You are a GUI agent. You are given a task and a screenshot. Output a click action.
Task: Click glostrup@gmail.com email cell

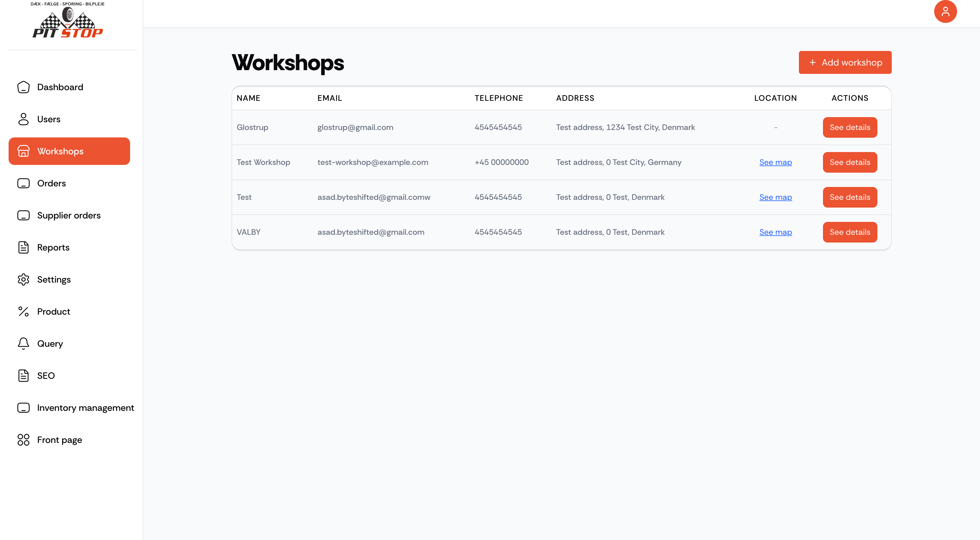(x=355, y=127)
